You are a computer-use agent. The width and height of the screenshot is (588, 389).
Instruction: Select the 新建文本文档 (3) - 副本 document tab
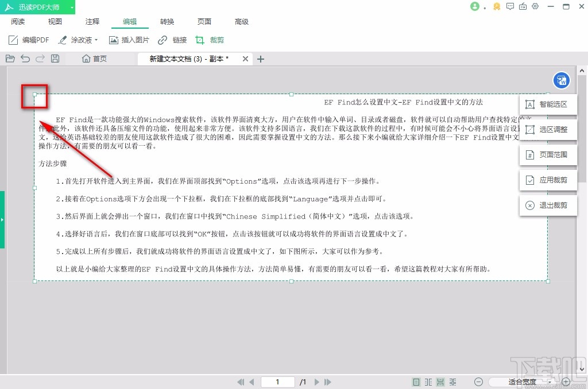coord(189,59)
